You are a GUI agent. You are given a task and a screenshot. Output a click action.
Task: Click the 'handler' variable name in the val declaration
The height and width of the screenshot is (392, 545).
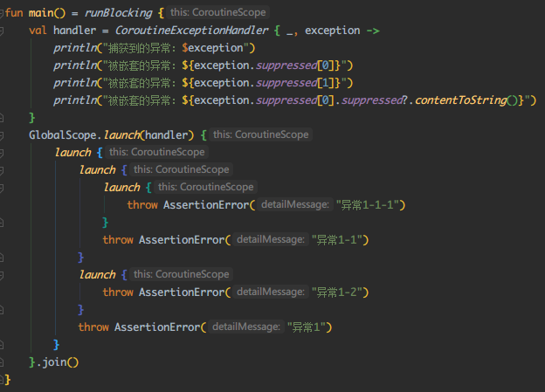(x=75, y=31)
